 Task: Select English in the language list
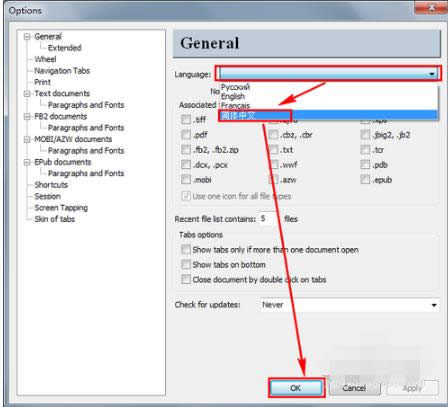pos(233,96)
